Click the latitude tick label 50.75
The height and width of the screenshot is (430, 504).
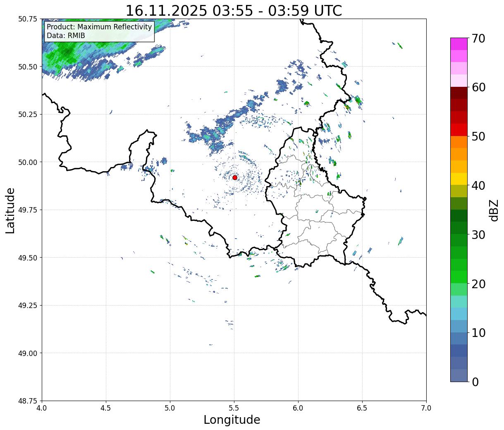point(28,19)
